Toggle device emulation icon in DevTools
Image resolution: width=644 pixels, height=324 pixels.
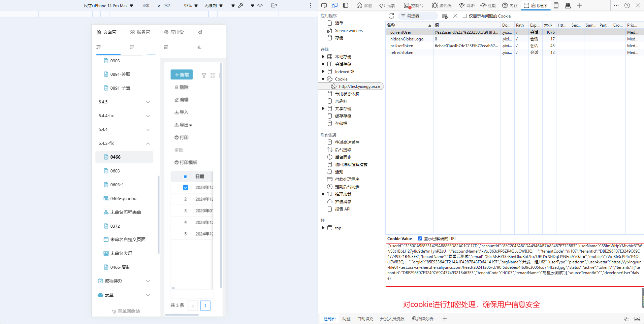[335, 5]
